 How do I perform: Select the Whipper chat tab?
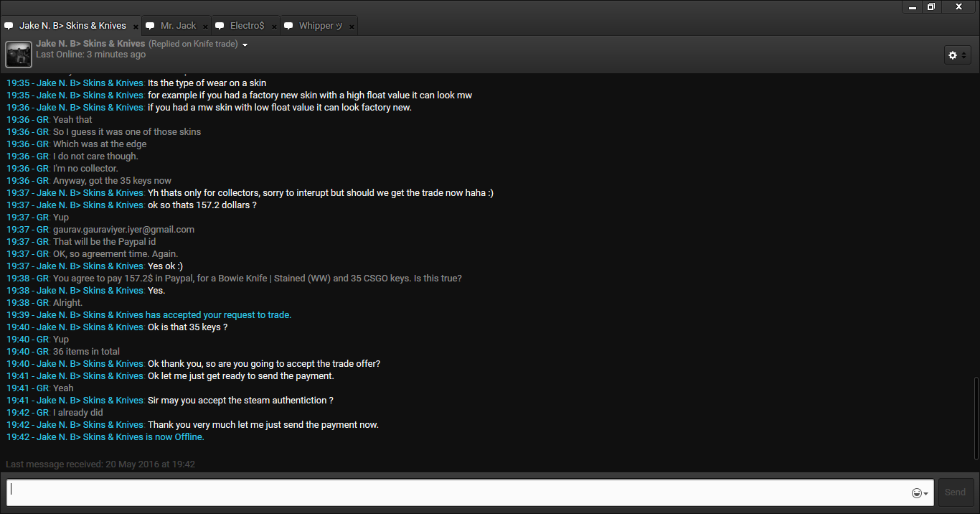320,26
